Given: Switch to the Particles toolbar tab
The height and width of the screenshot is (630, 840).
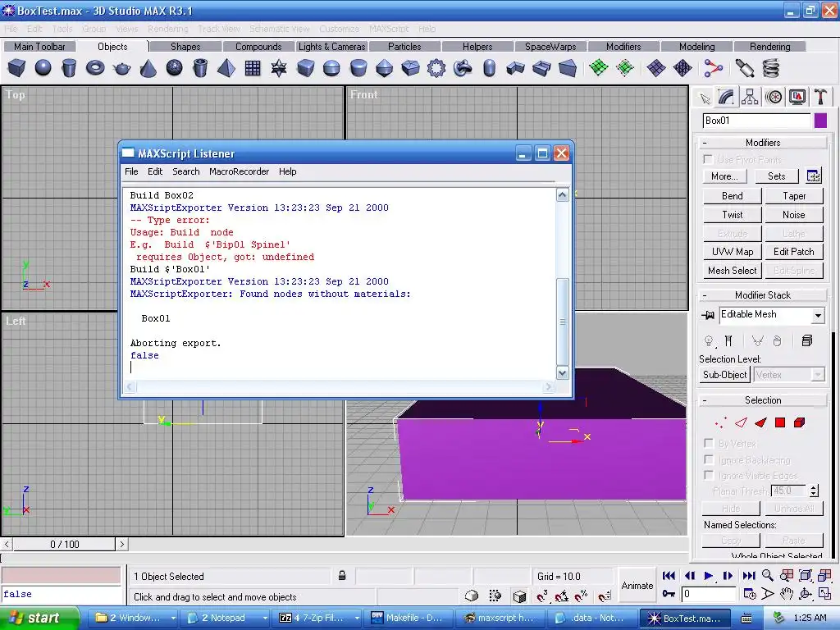Looking at the screenshot, I should 404,47.
